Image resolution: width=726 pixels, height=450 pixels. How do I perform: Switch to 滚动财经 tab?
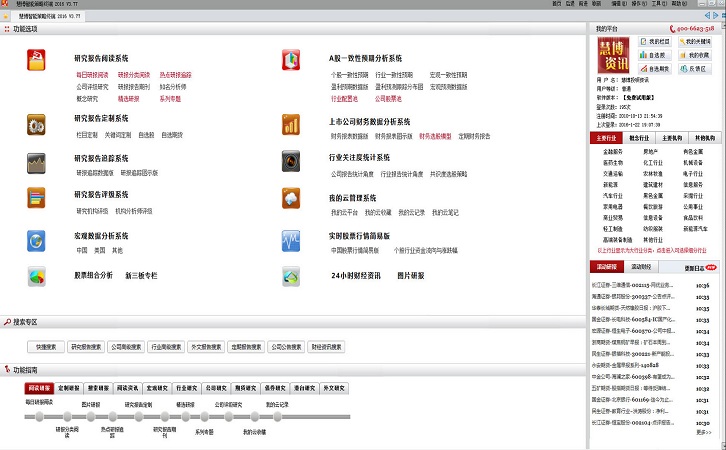pyautogui.click(x=641, y=267)
